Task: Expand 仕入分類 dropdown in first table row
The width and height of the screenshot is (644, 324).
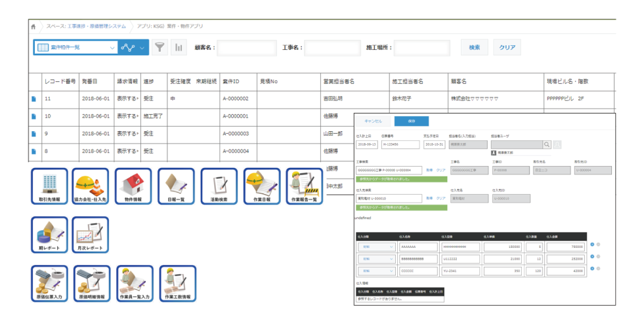Action: (x=392, y=247)
